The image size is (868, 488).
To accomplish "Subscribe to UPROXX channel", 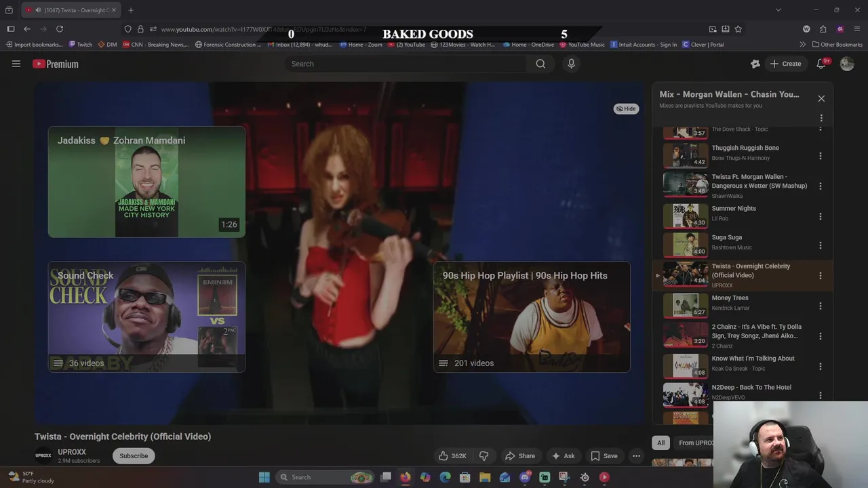I will (x=134, y=455).
